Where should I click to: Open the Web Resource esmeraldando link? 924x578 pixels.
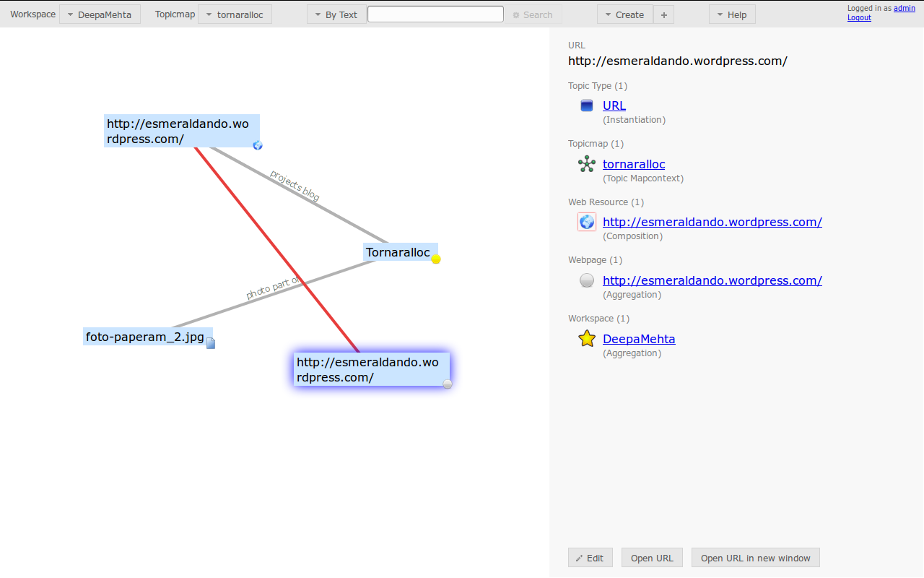click(712, 222)
